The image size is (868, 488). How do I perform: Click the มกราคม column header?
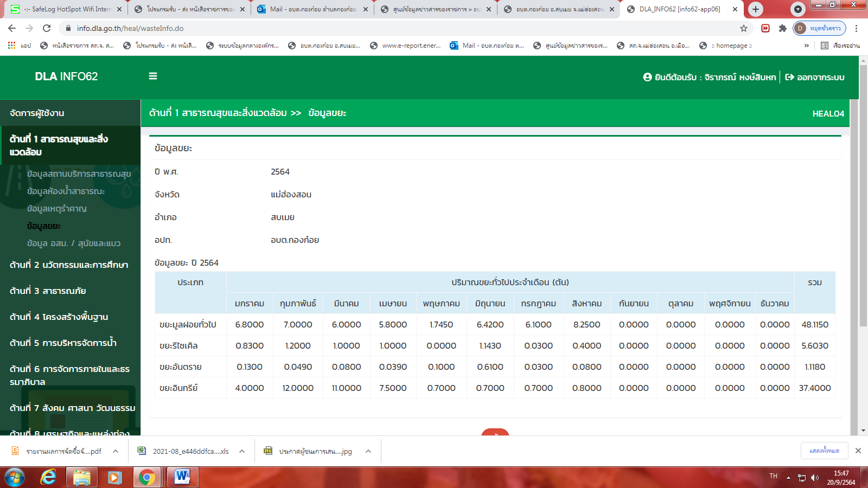coord(250,304)
